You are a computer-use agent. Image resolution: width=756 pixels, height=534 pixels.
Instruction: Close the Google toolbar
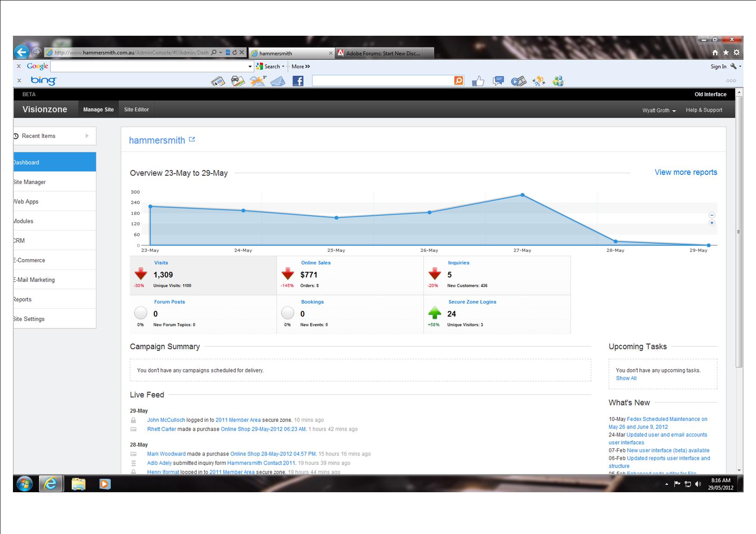(x=19, y=66)
